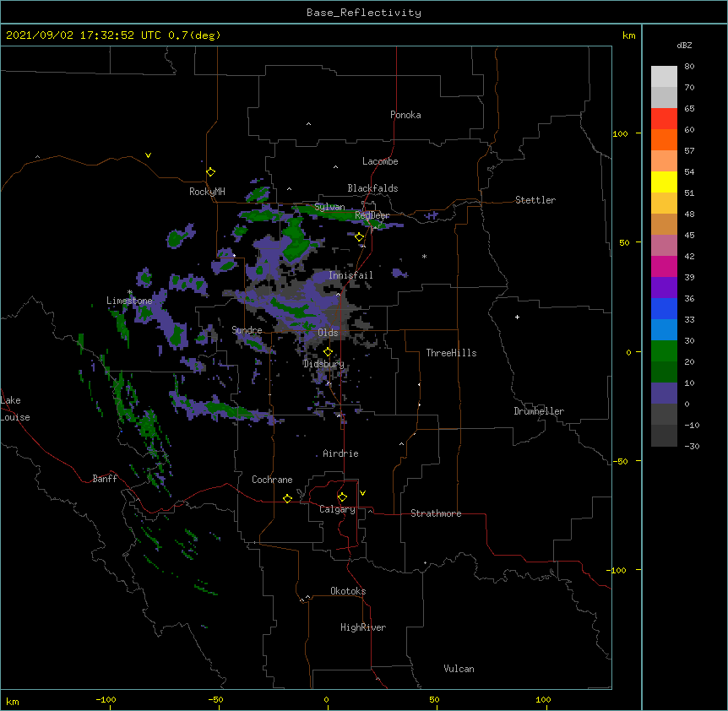Screen dimensions: 728x711
Task: Click the Blackfalds city label
Action: click(372, 188)
